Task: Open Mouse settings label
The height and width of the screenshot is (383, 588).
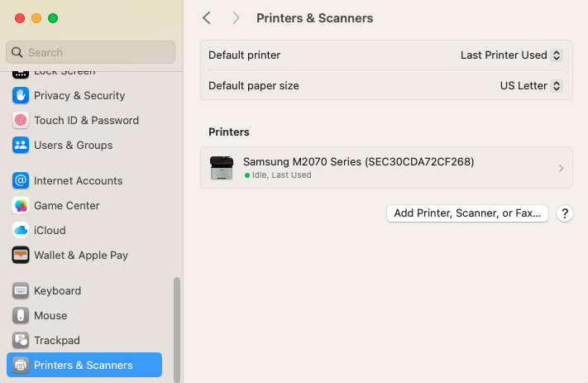Action: coord(50,315)
